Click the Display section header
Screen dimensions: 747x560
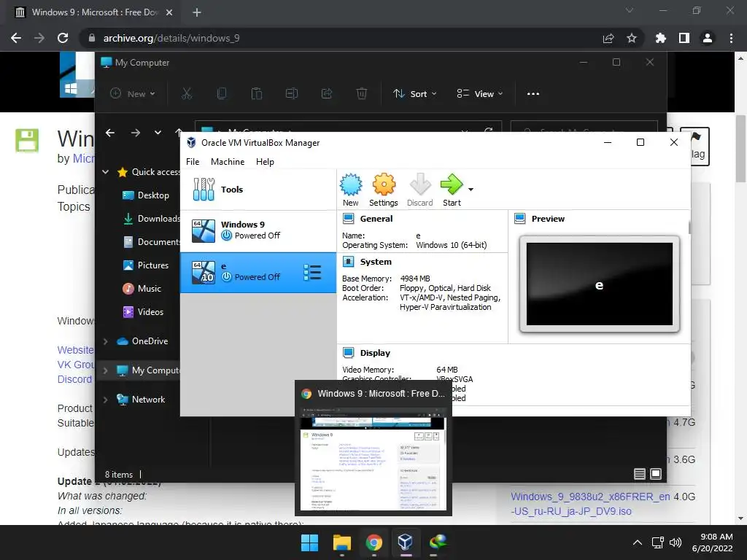(375, 353)
